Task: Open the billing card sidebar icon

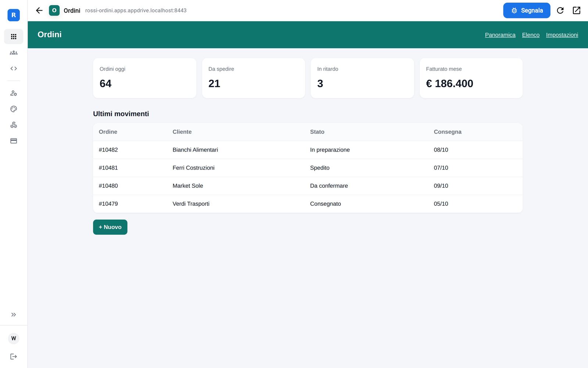Action: [x=14, y=141]
